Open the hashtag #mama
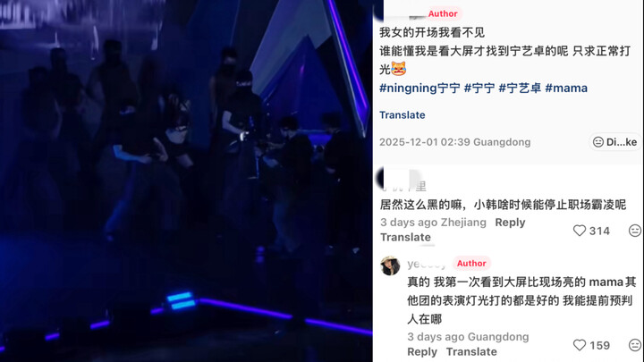644x362 pixels. coord(566,88)
